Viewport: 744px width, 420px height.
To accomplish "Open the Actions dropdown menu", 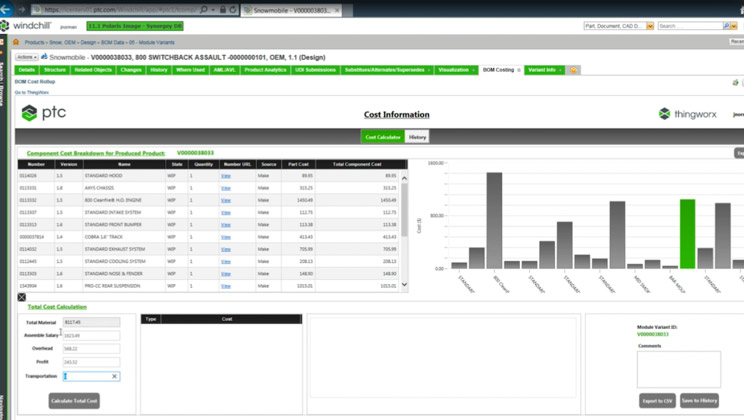I will (x=27, y=57).
